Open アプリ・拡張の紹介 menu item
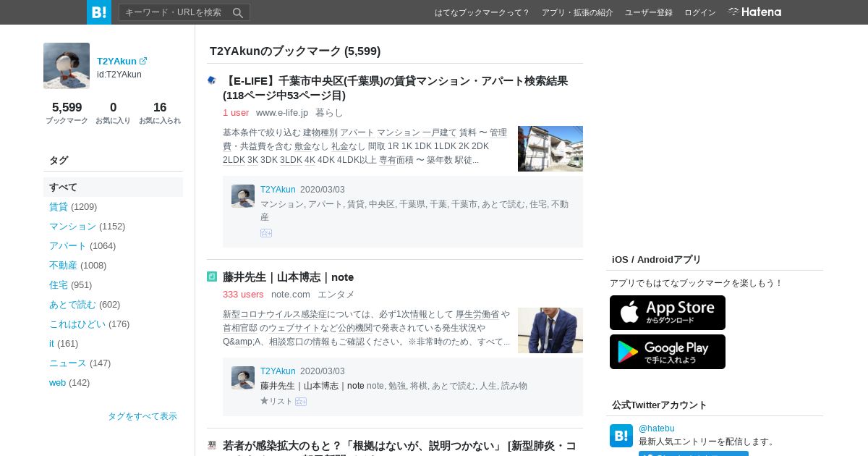Viewport: 868px width, 456px height. point(577,12)
